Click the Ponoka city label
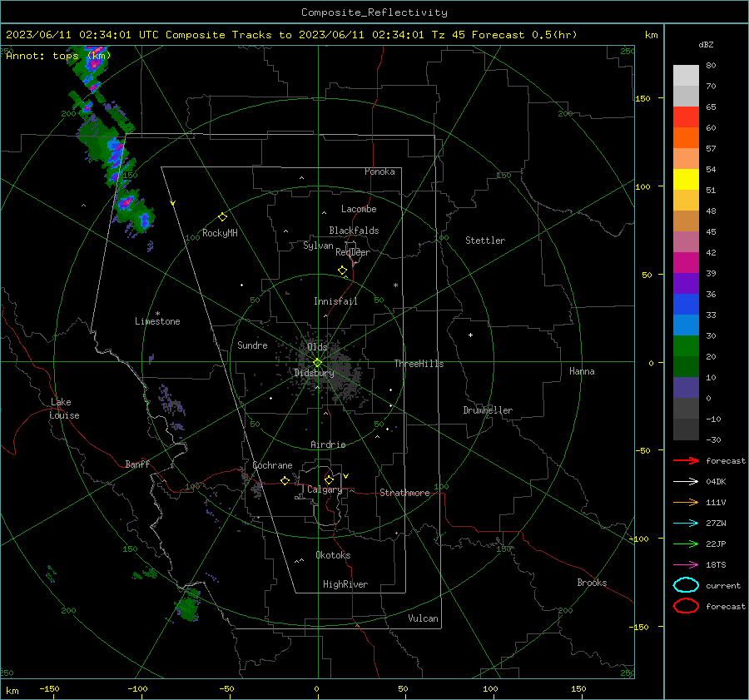Image resolution: width=749 pixels, height=700 pixels. [379, 171]
